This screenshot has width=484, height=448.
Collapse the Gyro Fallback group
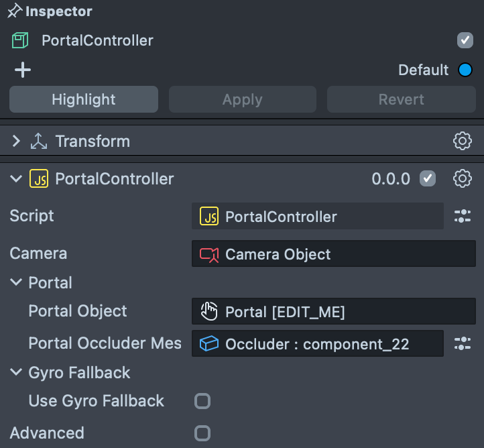[16, 372]
